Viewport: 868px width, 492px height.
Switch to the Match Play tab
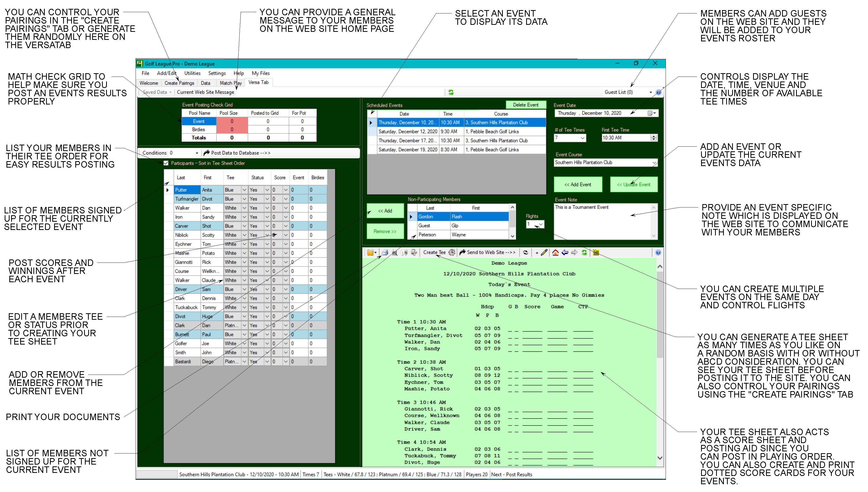click(231, 83)
